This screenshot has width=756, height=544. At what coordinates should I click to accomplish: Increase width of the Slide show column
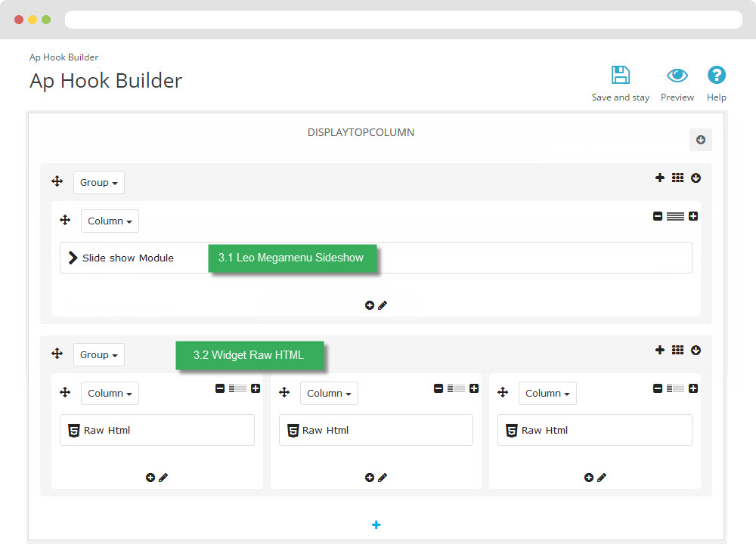pyautogui.click(x=693, y=216)
